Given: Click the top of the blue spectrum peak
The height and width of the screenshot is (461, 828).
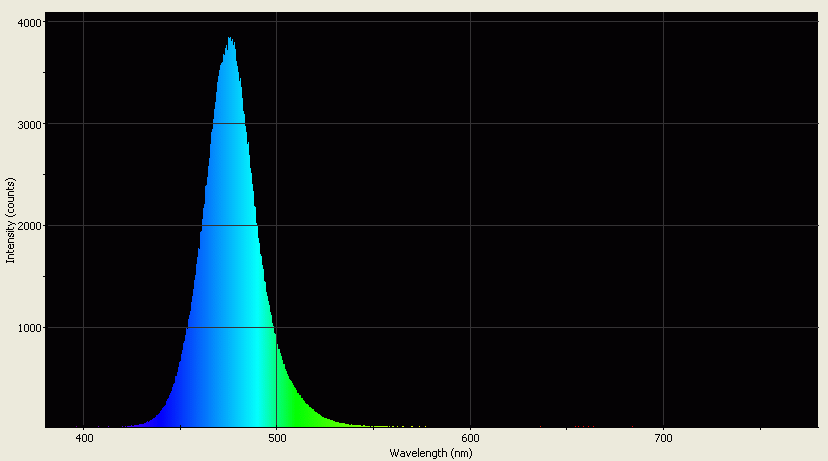Looking at the screenshot, I should [x=230, y=39].
